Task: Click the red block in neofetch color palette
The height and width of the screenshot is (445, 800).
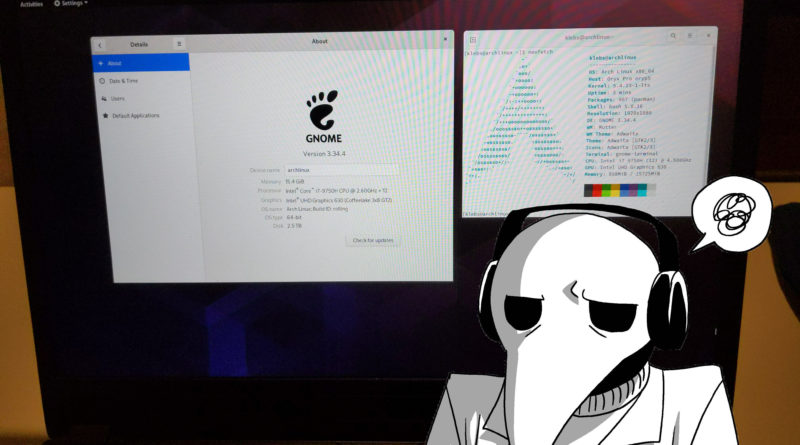Action: pos(597,190)
